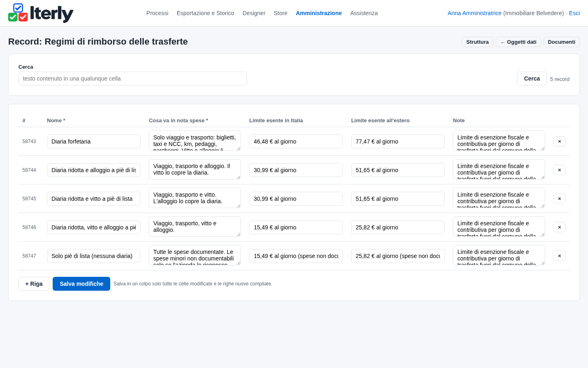This screenshot has width=588, height=368.
Task: Delete row 58747 using the × button
Action: [x=559, y=256]
